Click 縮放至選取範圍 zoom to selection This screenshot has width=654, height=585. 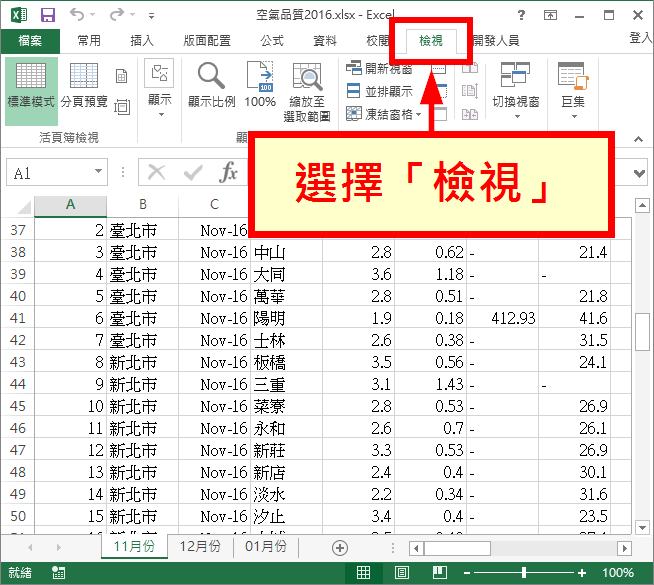[307, 92]
